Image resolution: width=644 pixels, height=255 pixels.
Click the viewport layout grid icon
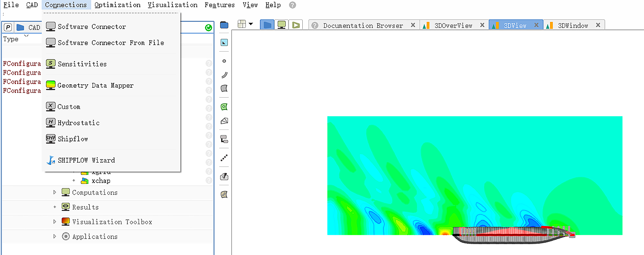click(242, 24)
